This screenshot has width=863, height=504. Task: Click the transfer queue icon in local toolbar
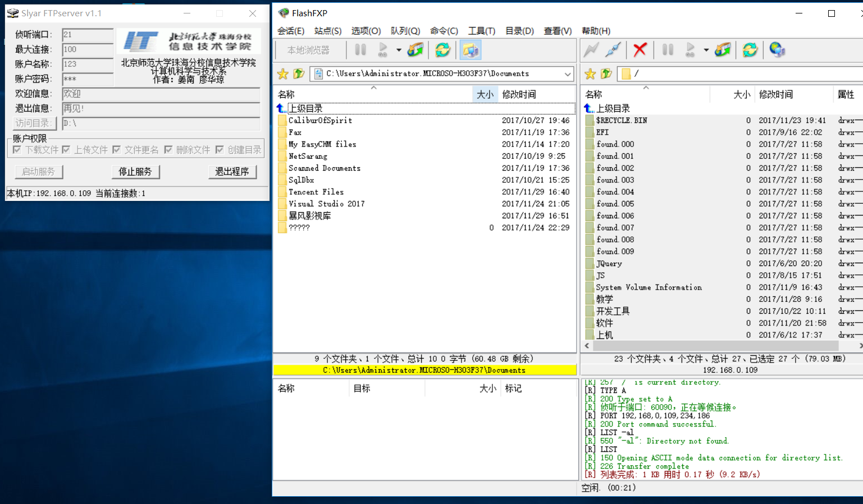415,50
